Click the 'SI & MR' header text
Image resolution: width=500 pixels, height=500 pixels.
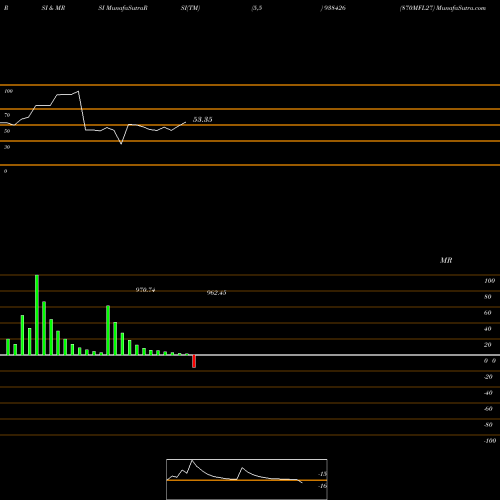53,8
